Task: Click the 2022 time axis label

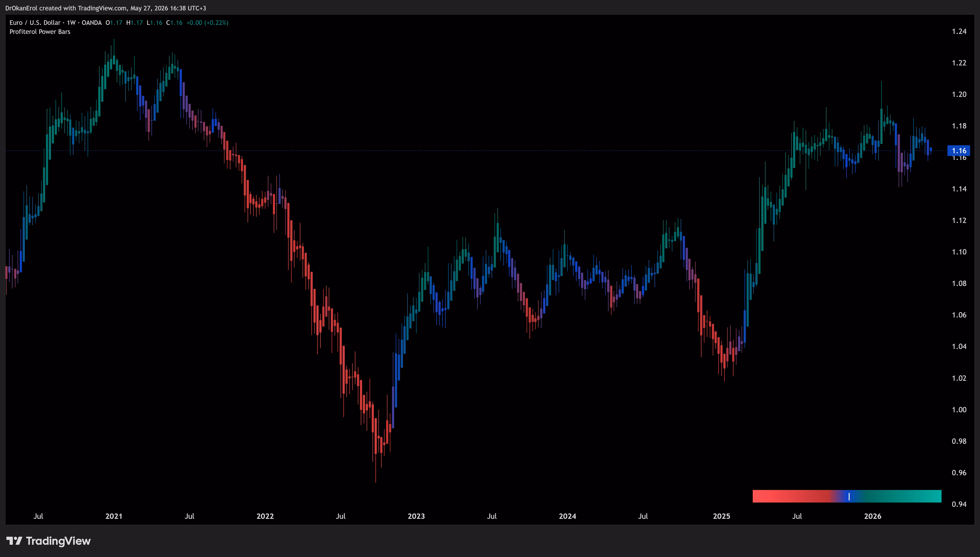Action: [265, 516]
